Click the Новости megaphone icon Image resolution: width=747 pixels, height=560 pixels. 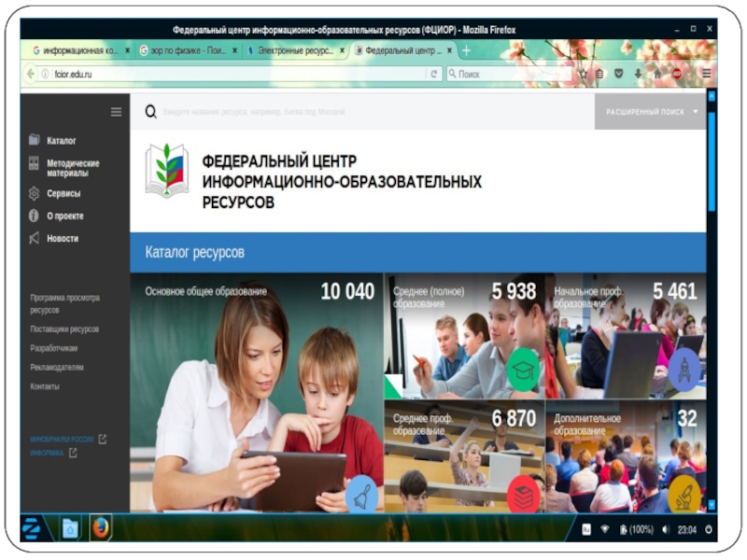point(34,238)
